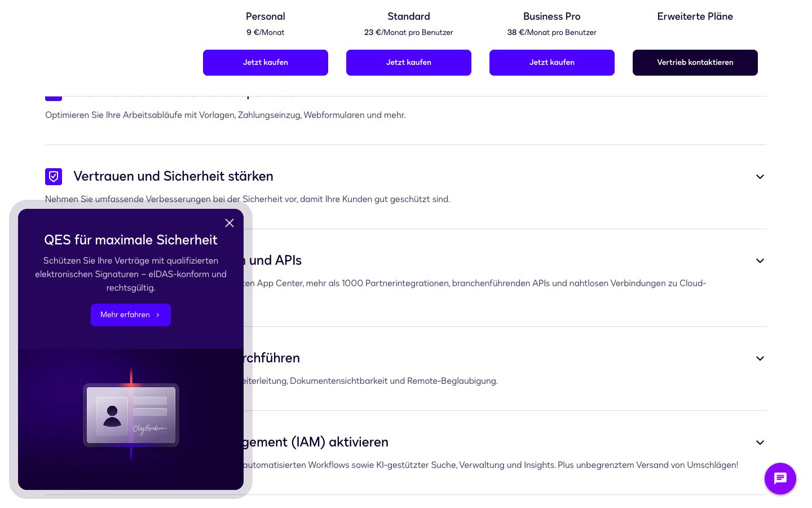The width and height of the screenshot is (812, 508).
Task: Buy the Personal plan now
Action: pyautogui.click(x=266, y=63)
